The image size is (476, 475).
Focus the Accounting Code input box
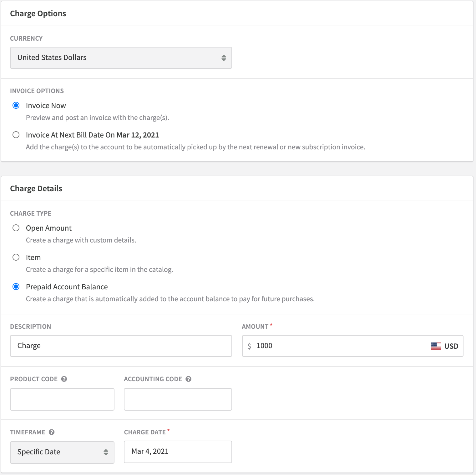click(178, 399)
